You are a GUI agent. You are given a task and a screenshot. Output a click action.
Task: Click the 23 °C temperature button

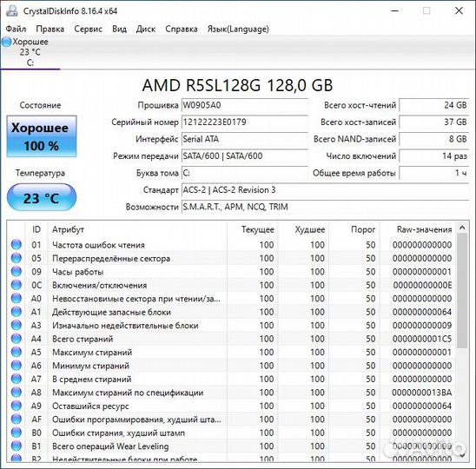42,198
